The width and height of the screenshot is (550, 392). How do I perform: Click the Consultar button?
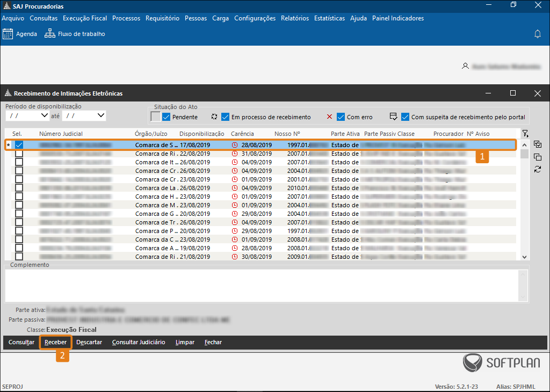click(x=21, y=342)
